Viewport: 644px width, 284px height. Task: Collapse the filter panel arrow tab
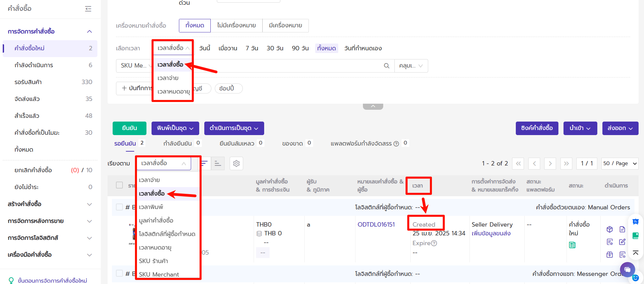(x=373, y=106)
